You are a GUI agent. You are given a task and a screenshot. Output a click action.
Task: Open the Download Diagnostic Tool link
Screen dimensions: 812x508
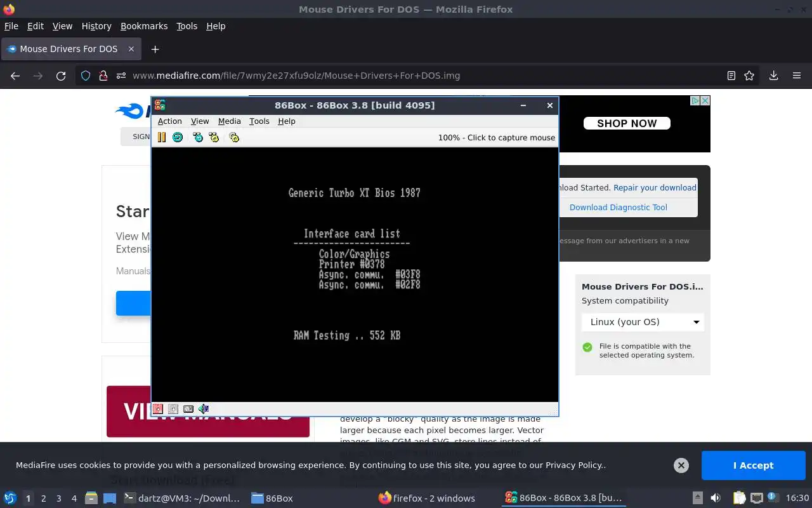coord(619,207)
